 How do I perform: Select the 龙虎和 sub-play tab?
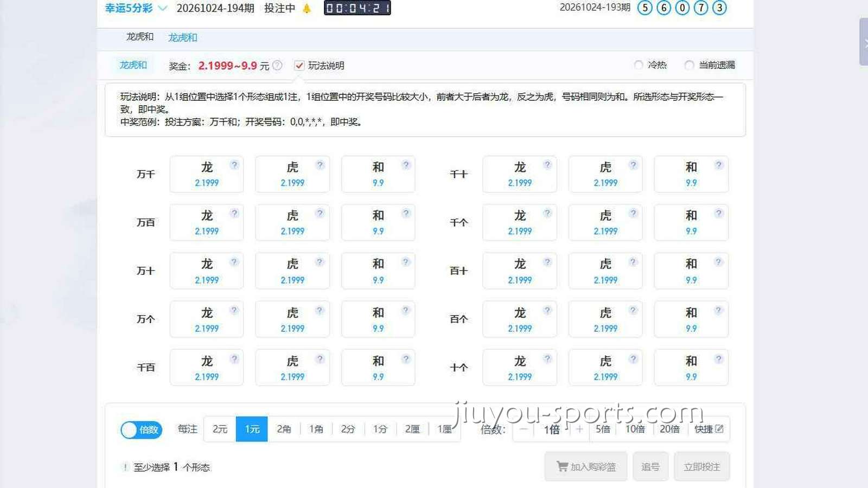coord(133,65)
